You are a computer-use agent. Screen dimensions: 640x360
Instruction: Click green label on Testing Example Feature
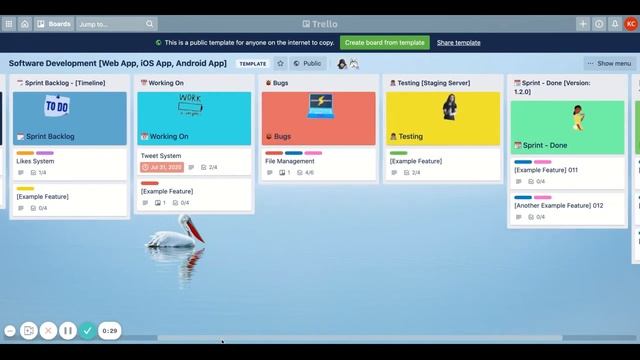[399, 153]
